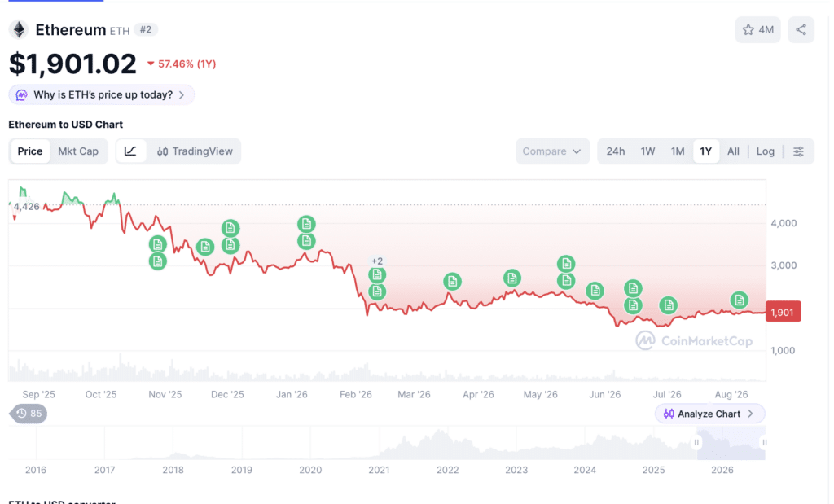Viewport: 834px width, 504px height.
Task: Open the news marker in mid-April '26
Action: tap(512, 278)
